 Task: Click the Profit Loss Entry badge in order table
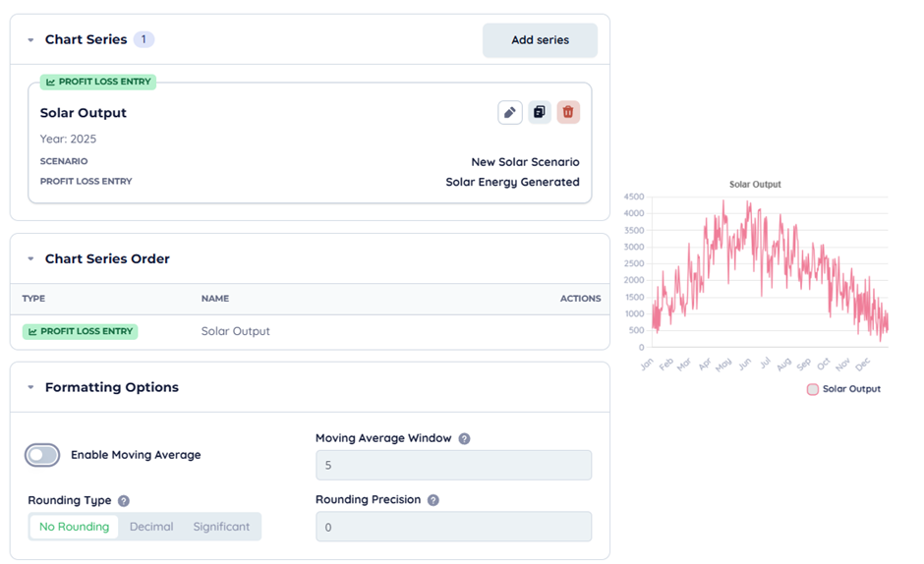80,332
